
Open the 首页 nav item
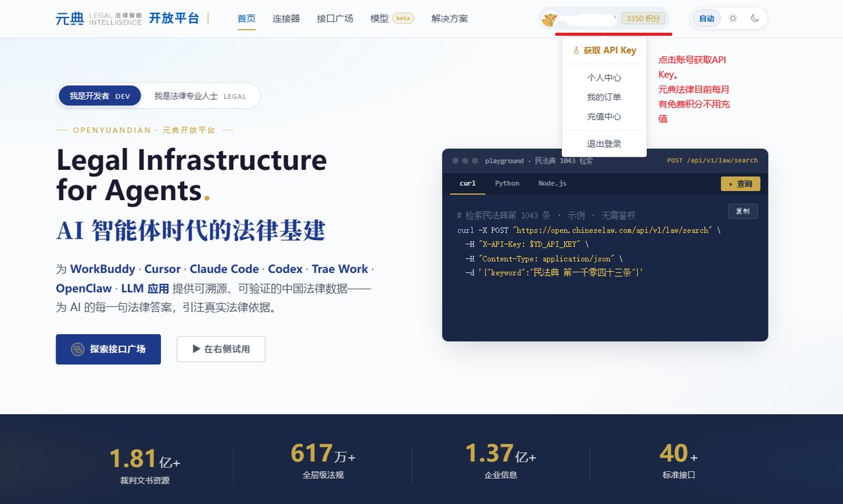click(247, 18)
